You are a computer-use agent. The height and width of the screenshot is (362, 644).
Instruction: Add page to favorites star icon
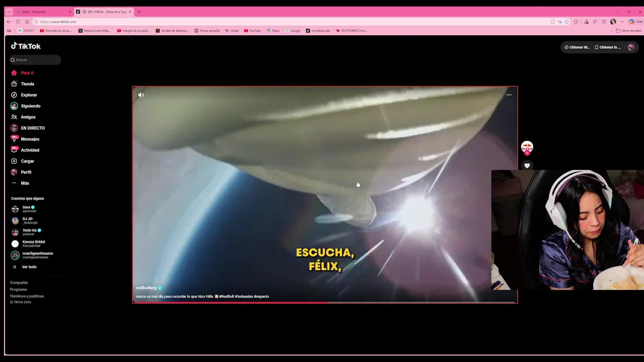point(567,22)
